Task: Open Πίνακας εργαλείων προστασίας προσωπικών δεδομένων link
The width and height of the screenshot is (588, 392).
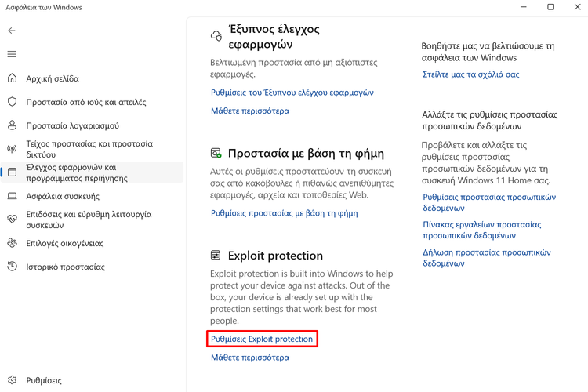Action: coord(481,230)
